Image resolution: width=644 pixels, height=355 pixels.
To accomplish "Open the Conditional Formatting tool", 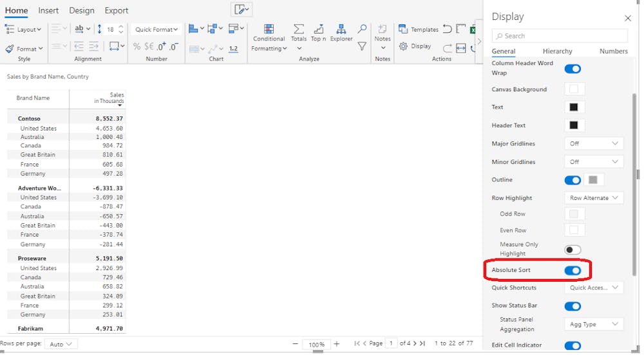I will pyautogui.click(x=269, y=38).
